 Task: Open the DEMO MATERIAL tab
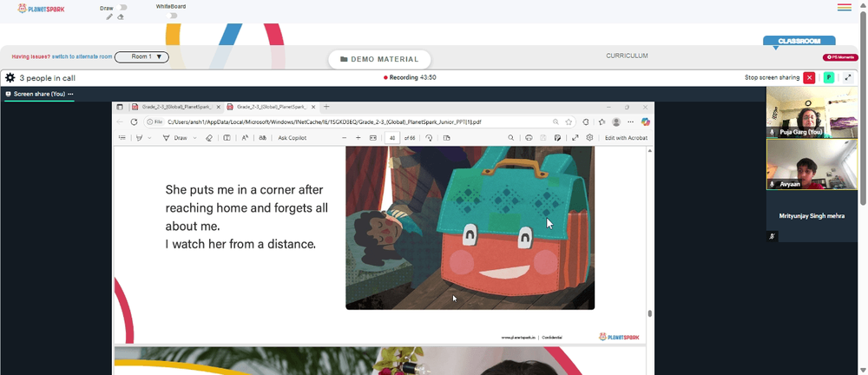379,59
